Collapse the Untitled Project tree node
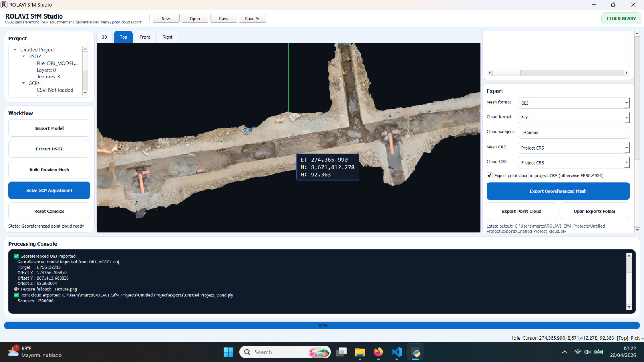 tap(15, 50)
